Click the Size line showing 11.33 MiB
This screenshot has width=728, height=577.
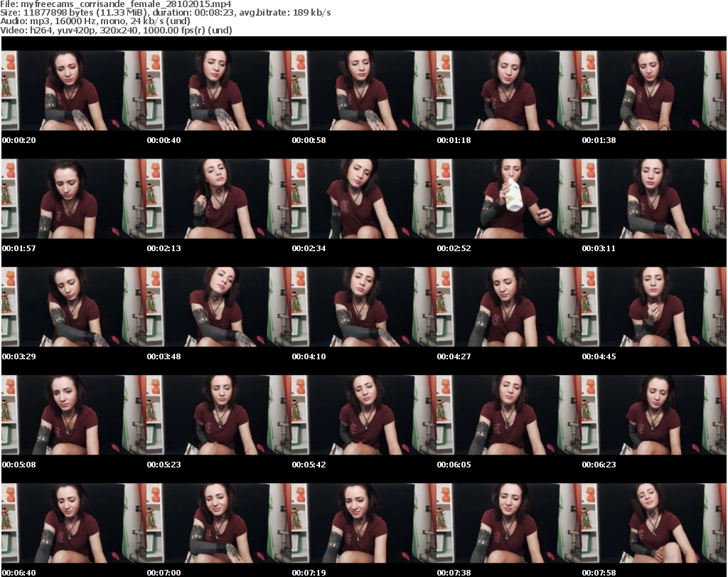point(166,13)
